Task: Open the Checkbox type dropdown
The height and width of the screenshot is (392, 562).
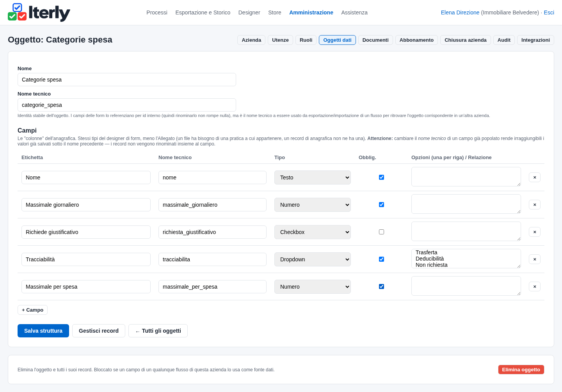Action: point(313,232)
